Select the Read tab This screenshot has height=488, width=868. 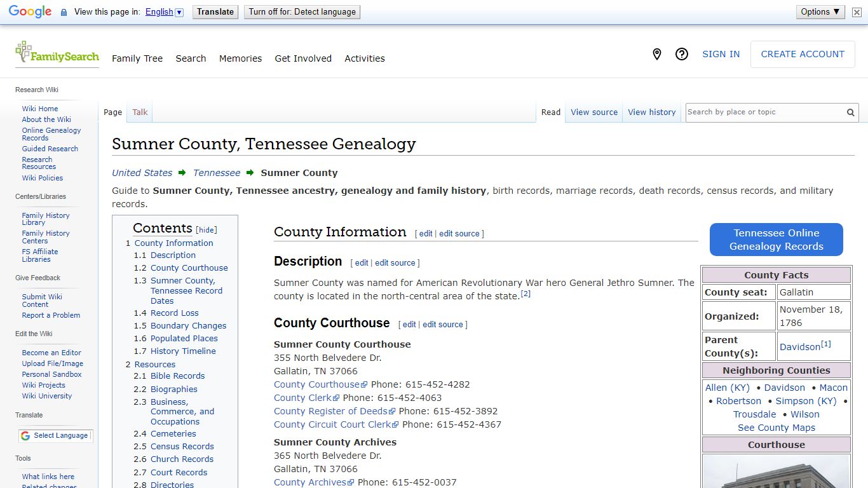(551, 112)
